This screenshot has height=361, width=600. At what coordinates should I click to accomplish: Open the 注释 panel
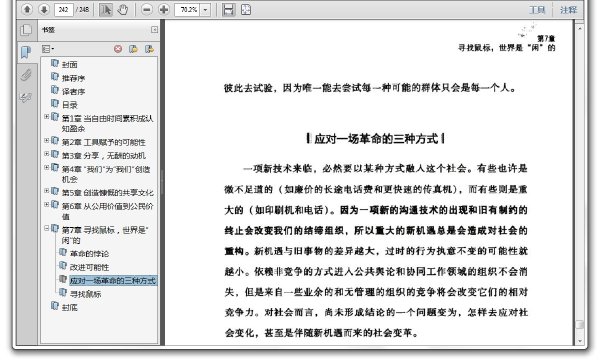[x=568, y=10]
